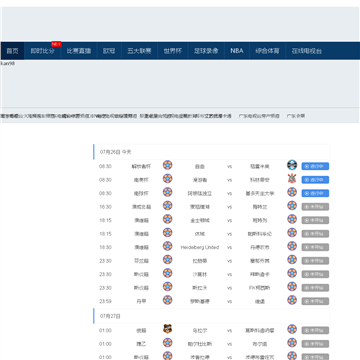Open the 足球录像 football replays menu
Screen dimensions: 360x360
206,51
